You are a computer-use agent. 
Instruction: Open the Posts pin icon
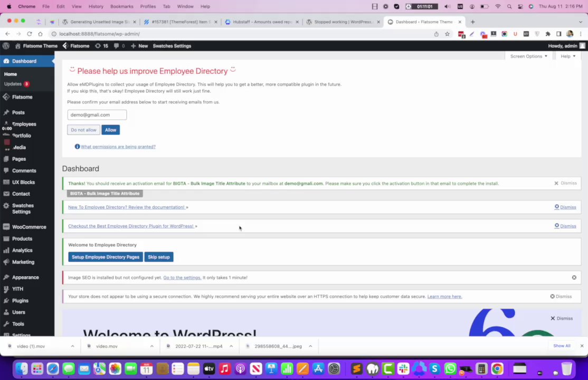click(x=6, y=112)
